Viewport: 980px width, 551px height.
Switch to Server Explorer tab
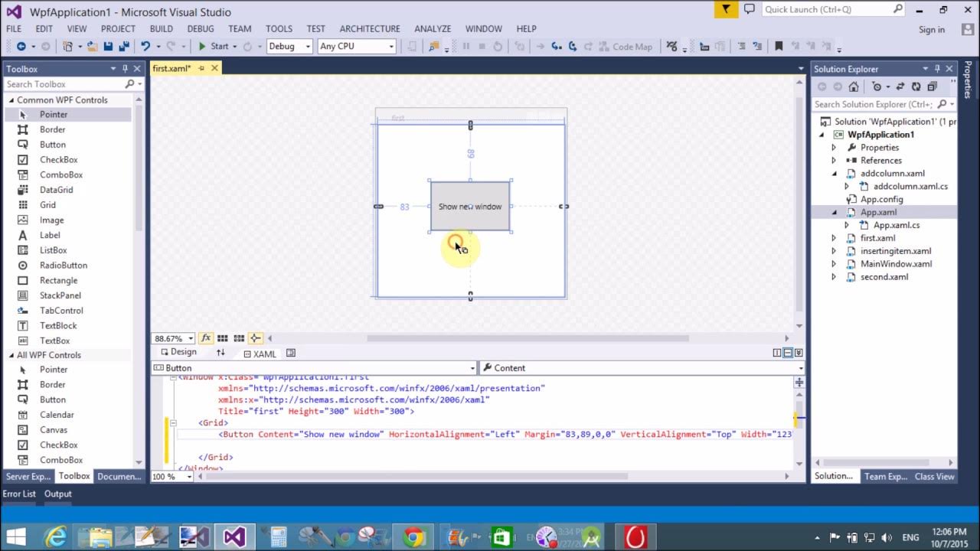pyautogui.click(x=28, y=476)
